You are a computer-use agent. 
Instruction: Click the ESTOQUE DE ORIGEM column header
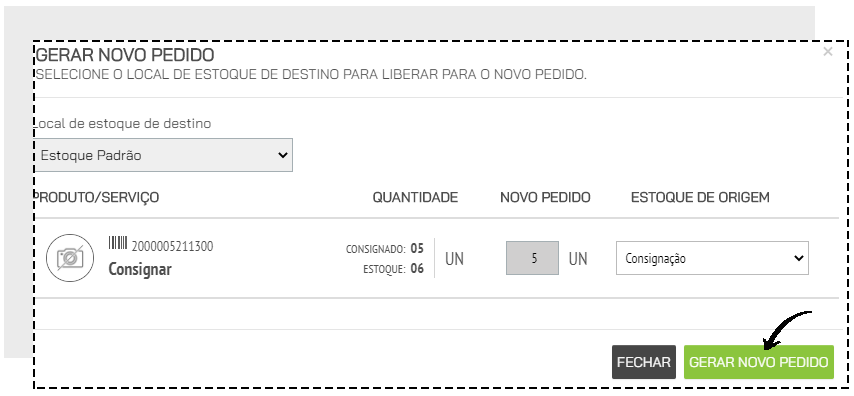click(x=700, y=197)
